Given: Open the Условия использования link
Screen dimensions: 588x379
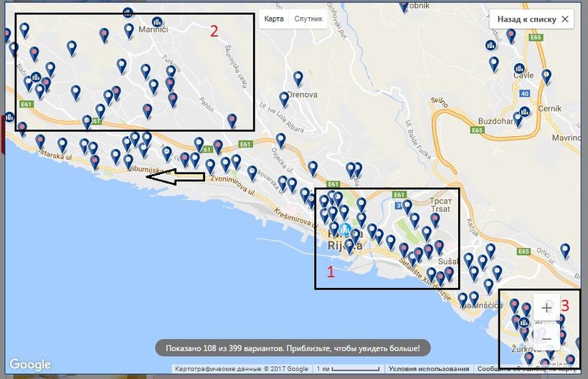Looking at the screenshot, I should click(418, 369).
